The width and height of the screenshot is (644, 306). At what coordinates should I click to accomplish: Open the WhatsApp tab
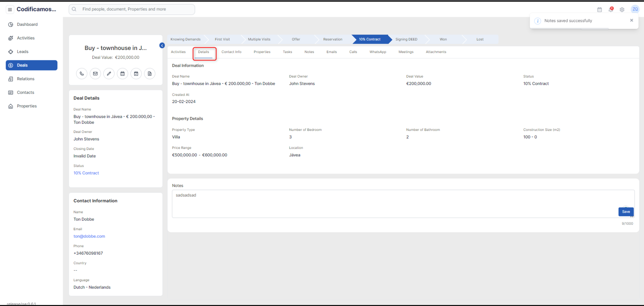378,52
